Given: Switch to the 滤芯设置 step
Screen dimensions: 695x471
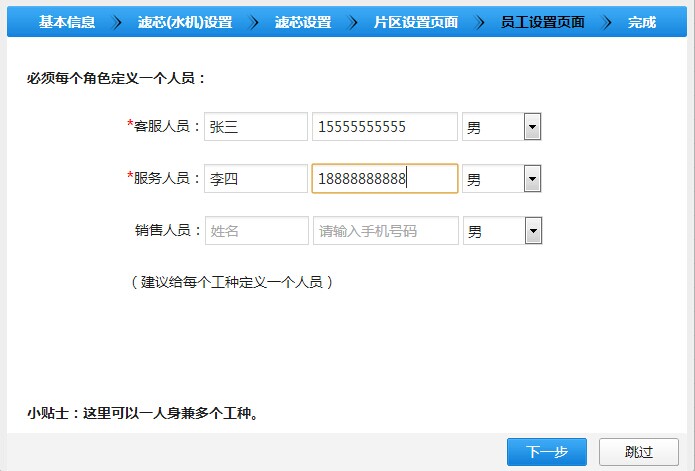Looking at the screenshot, I should (x=302, y=22).
